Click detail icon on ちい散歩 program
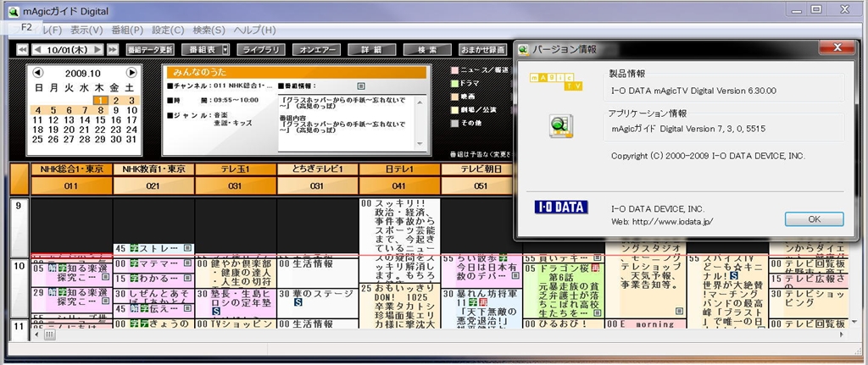 coord(517,275)
